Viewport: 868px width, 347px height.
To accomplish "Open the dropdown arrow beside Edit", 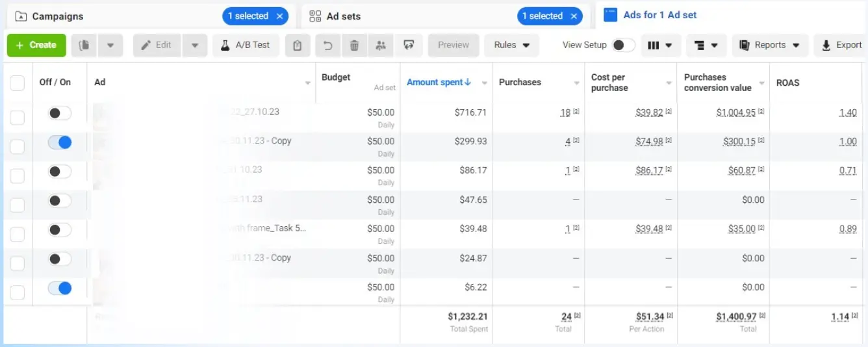I will tap(195, 45).
